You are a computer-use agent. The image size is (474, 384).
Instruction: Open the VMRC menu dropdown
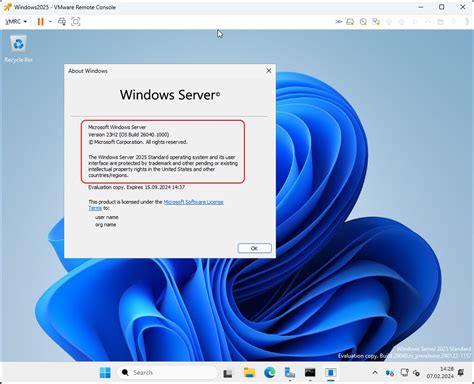click(16, 22)
